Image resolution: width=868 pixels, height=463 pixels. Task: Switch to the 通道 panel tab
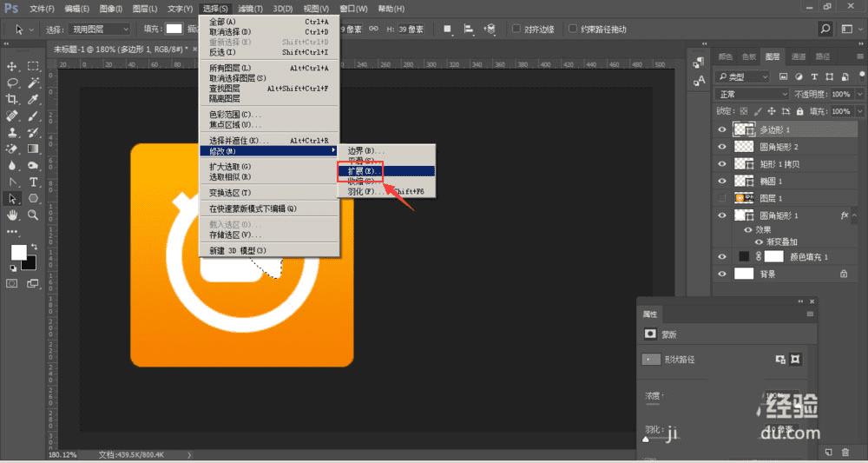pos(798,56)
